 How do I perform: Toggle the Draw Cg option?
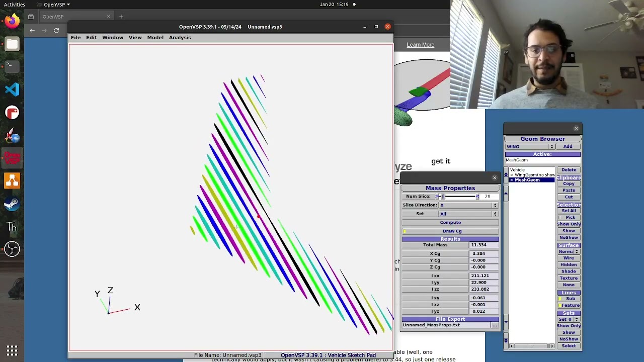pos(450,231)
